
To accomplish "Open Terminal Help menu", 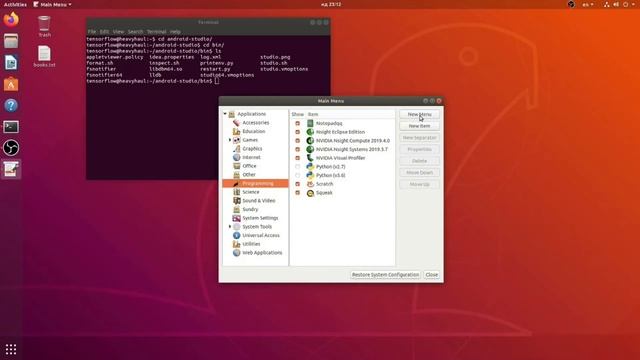I will coord(175,31).
